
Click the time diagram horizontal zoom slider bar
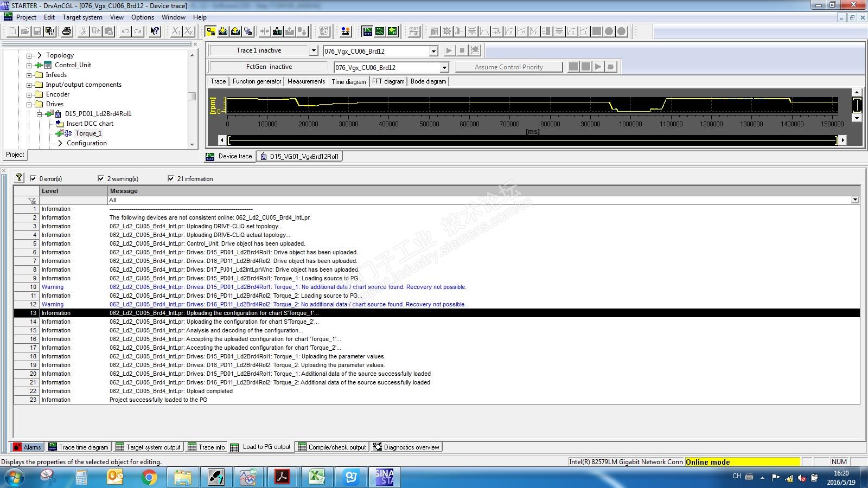532,140
